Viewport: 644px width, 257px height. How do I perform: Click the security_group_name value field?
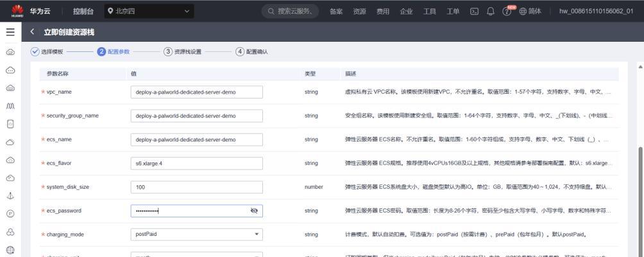[x=197, y=116]
